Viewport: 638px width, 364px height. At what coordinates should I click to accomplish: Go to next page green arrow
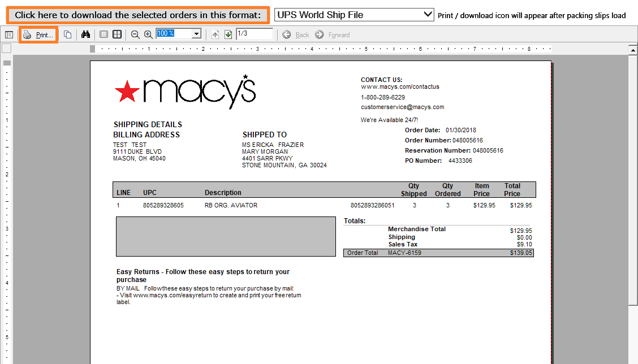229,35
